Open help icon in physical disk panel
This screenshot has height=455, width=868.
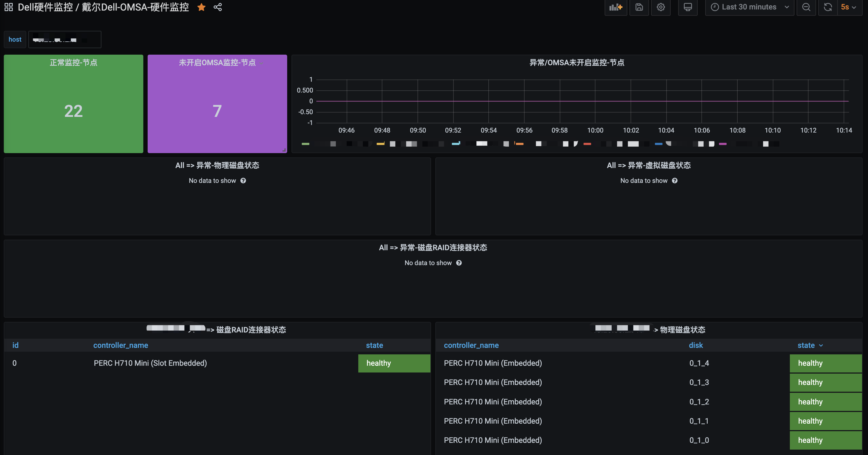[243, 181]
